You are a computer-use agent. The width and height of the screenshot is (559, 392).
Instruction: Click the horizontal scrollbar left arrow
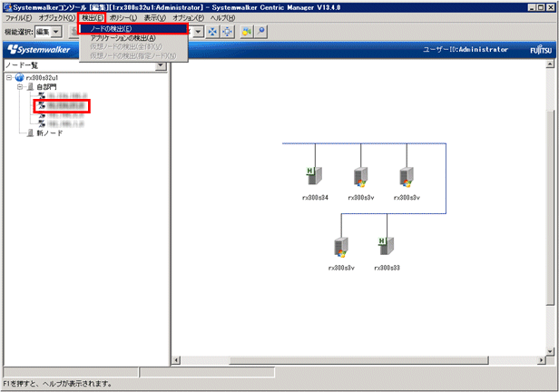point(176,360)
